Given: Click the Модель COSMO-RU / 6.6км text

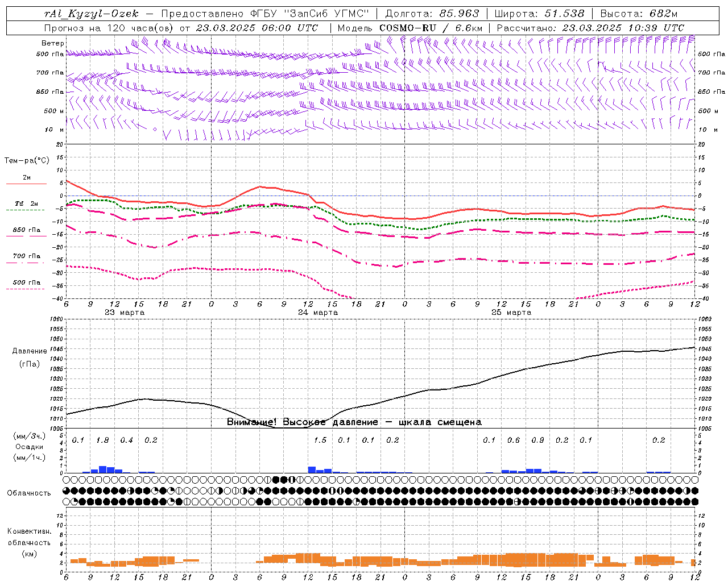Looking at the screenshot, I should (410, 28).
